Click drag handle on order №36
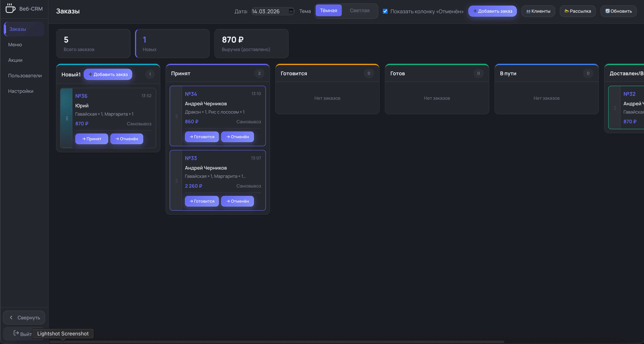 (67, 118)
